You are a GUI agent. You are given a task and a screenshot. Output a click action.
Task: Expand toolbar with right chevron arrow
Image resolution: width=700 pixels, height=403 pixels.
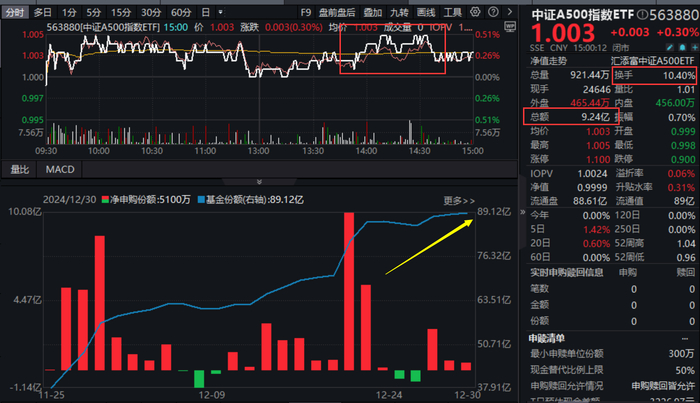click(x=510, y=12)
